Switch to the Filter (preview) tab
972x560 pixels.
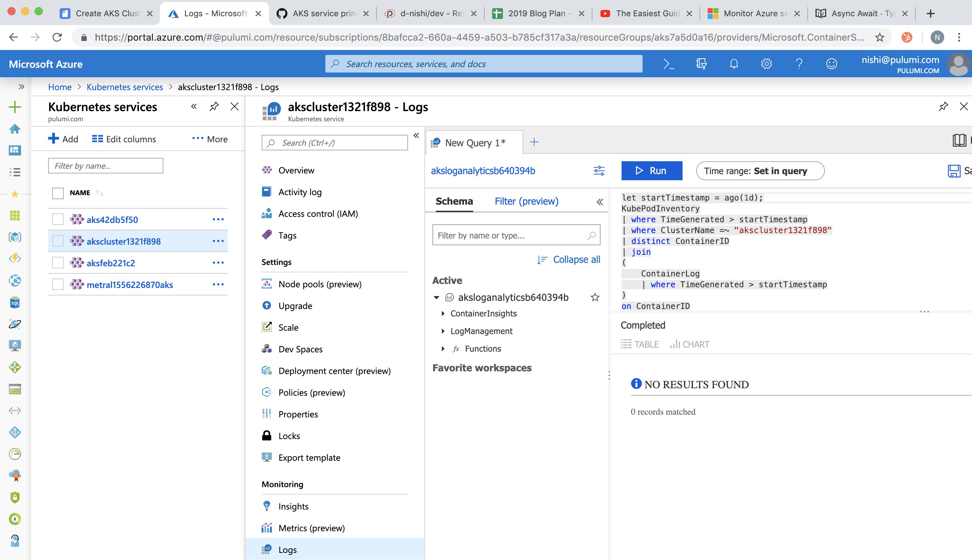coord(526,201)
